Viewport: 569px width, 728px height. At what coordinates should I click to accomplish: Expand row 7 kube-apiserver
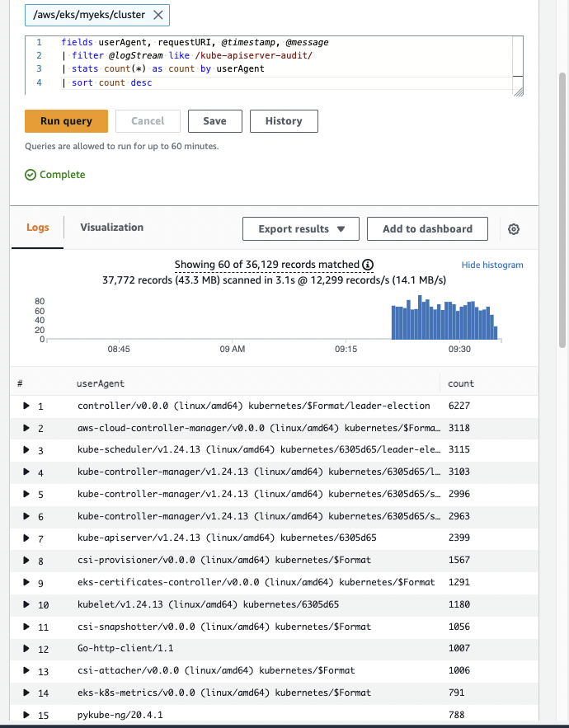26,538
